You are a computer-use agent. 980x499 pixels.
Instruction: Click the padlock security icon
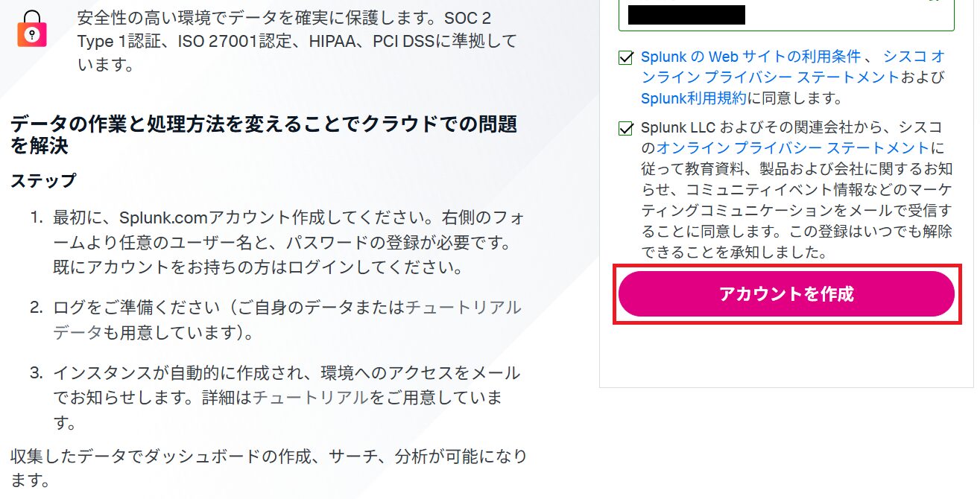coord(32,29)
